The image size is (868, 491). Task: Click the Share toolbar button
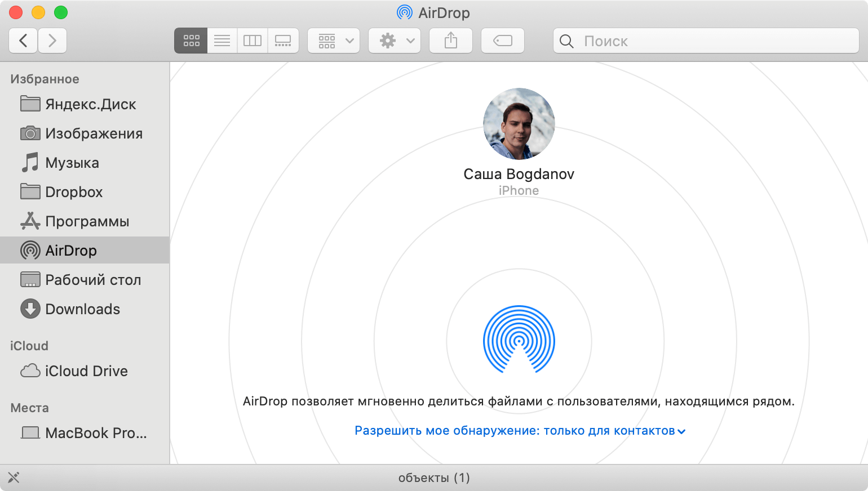click(451, 41)
